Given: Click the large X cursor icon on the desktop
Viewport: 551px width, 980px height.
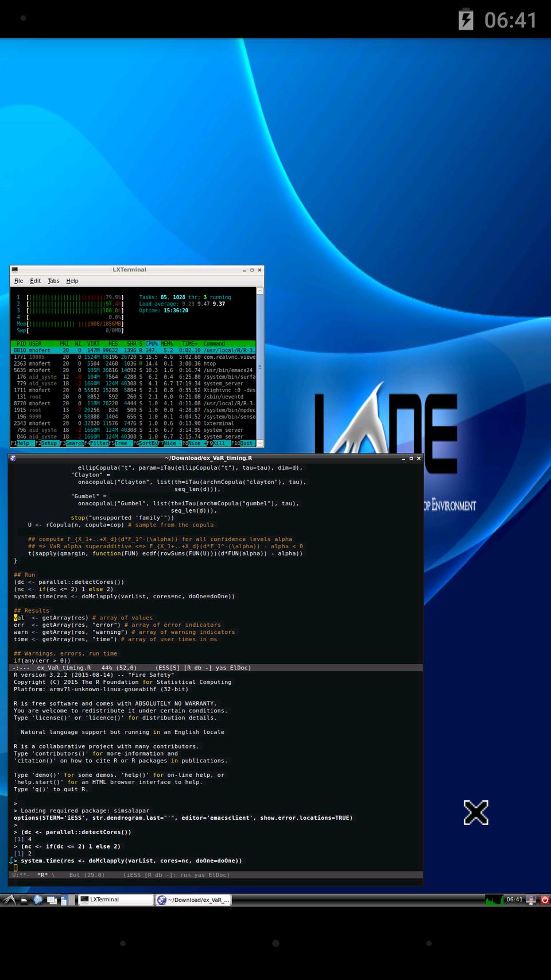Looking at the screenshot, I should coord(476,812).
